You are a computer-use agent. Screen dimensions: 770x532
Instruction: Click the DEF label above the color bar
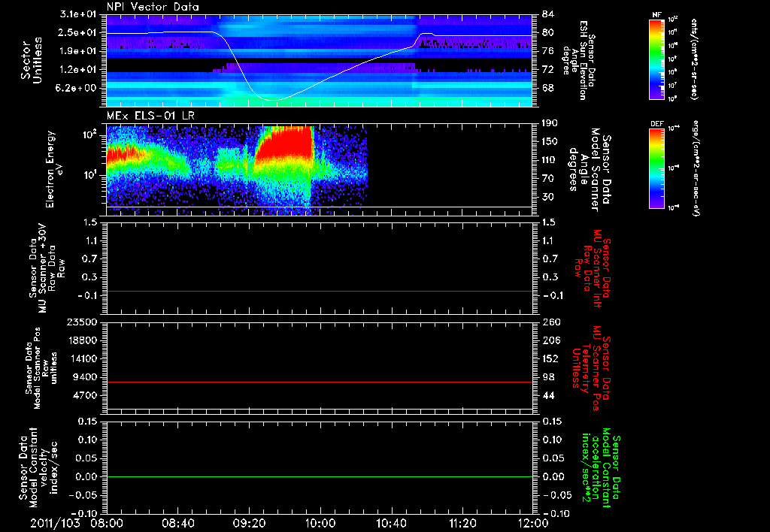click(657, 124)
